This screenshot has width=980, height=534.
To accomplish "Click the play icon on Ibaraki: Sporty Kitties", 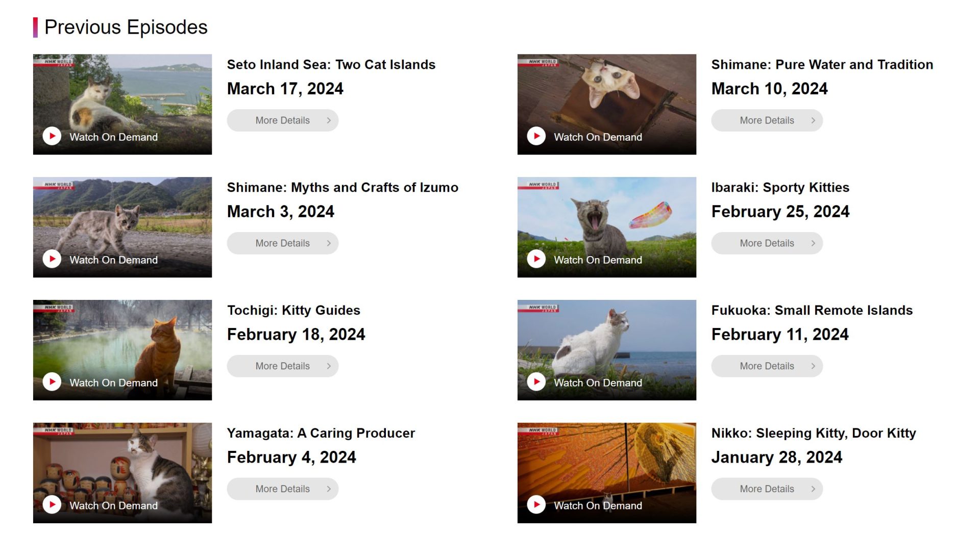I will pyautogui.click(x=536, y=259).
